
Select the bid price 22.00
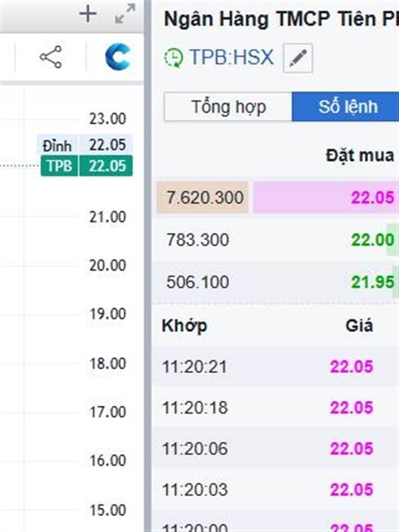point(372,240)
